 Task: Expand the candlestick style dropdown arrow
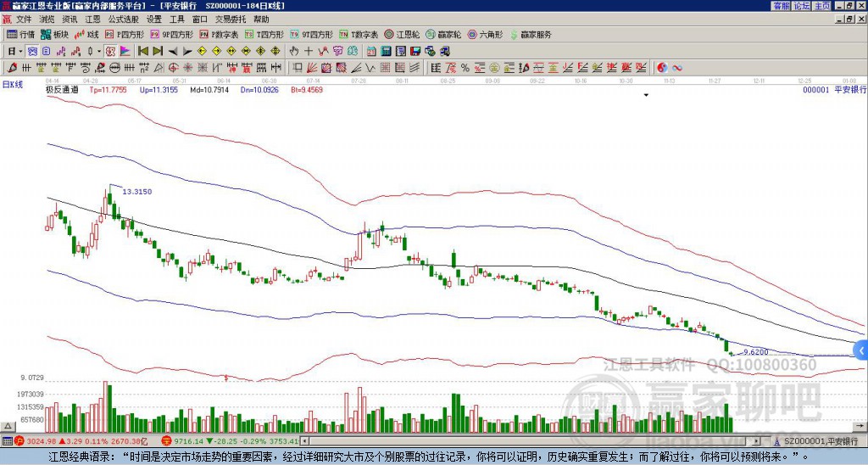point(99,52)
